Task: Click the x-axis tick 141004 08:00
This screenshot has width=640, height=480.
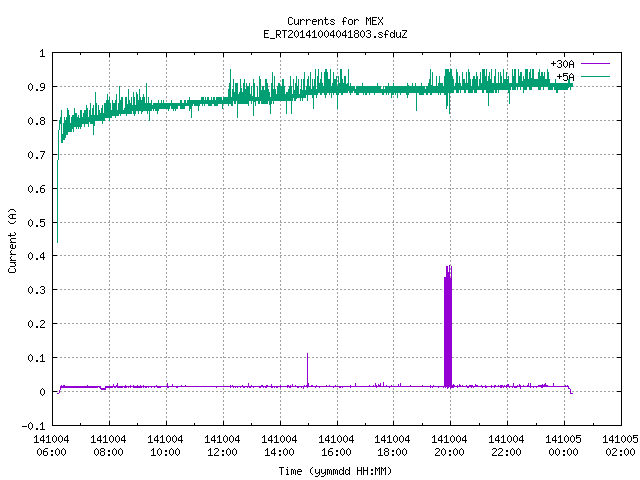Action: point(108,446)
